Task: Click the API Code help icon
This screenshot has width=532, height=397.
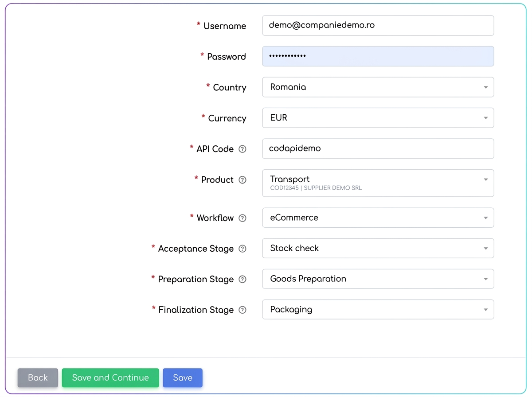Action: [243, 149]
